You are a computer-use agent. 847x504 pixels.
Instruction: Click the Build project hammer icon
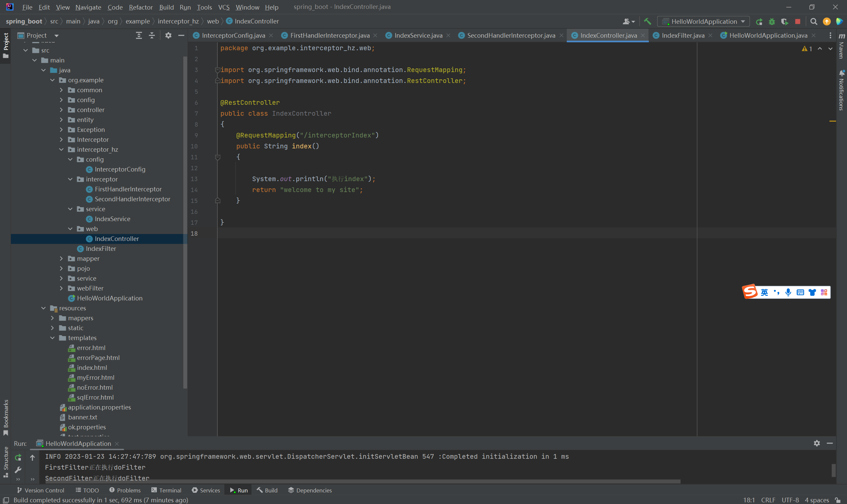[x=647, y=21]
